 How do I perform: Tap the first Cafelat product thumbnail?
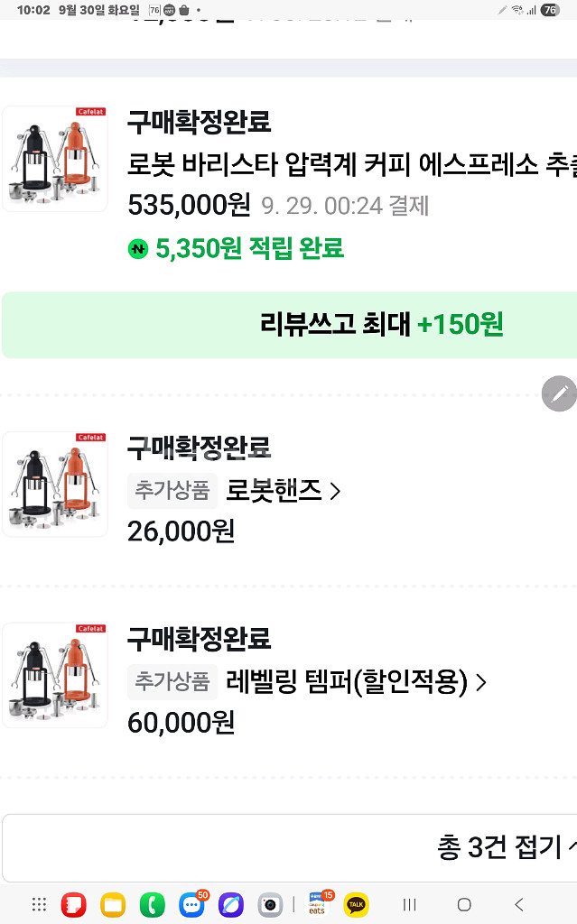[55, 159]
